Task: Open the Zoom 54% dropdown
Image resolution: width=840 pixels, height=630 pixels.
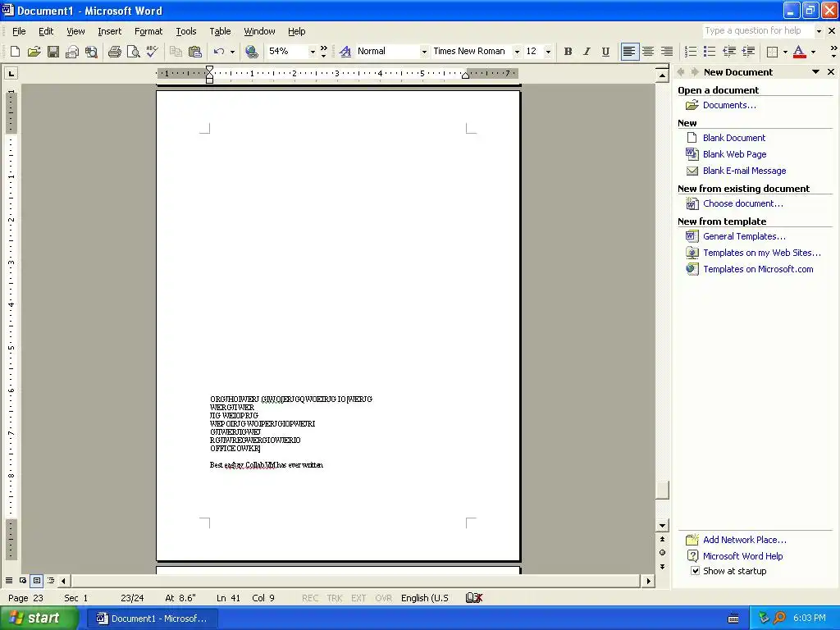Action: click(x=313, y=52)
